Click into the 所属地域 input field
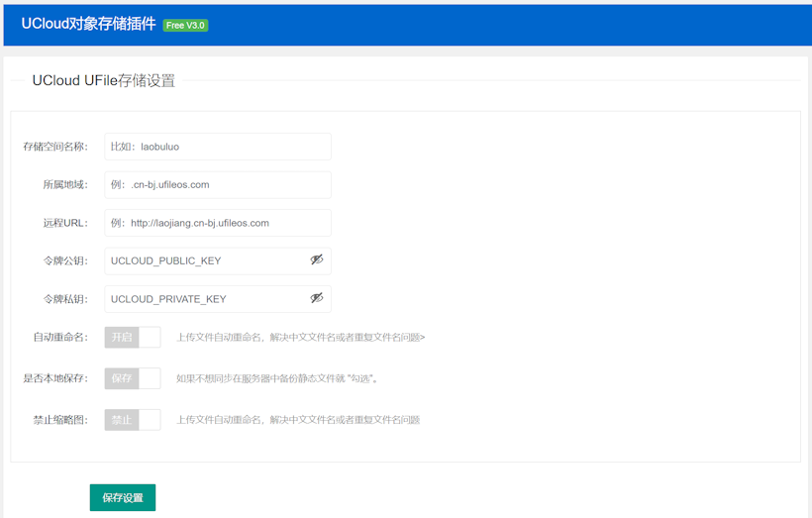The image size is (812, 518). coord(218,185)
